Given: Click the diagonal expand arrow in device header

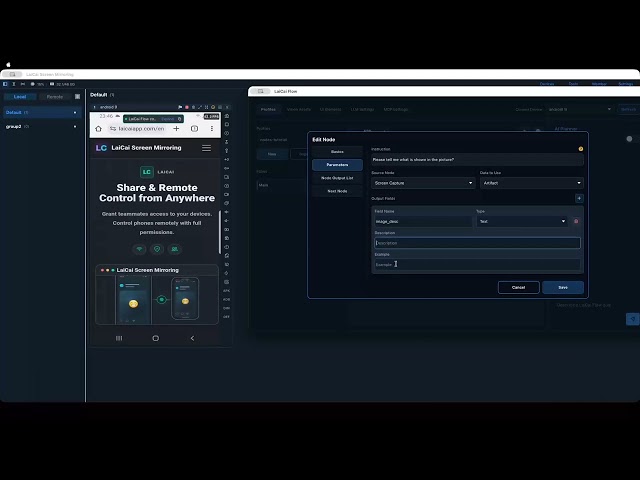Looking at the screenshot, I should point(200,107).
